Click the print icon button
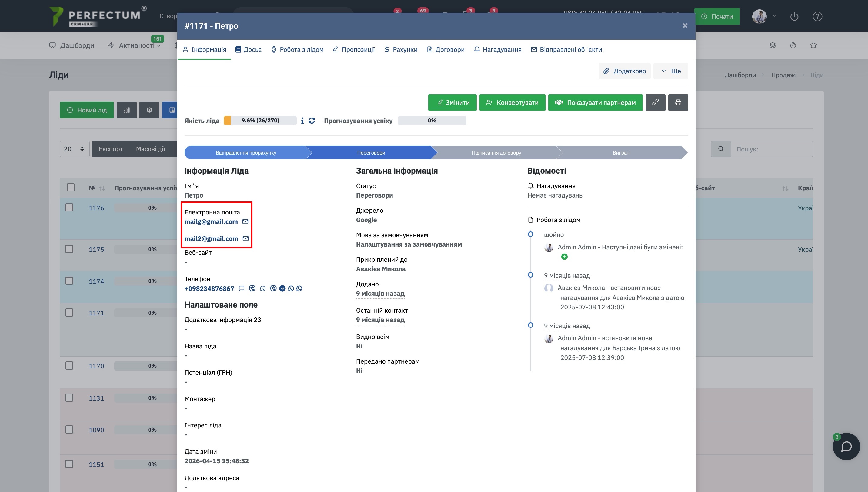 point(678,102)
